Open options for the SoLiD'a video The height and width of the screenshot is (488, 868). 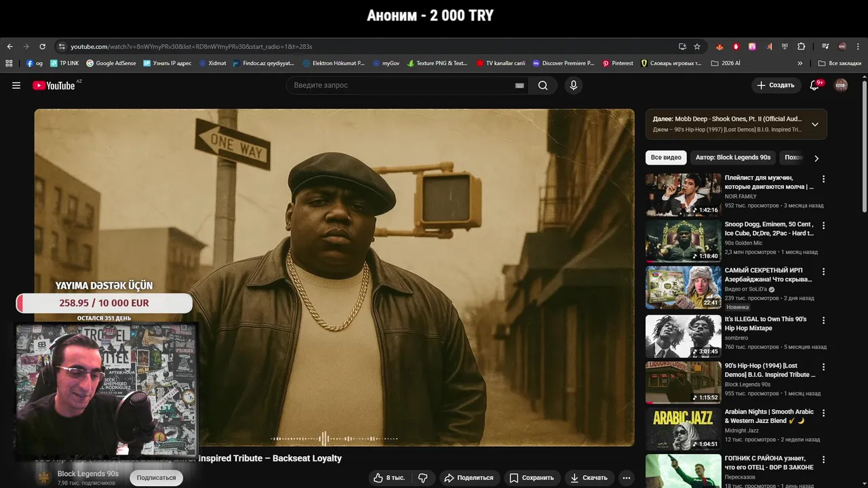pyautogui.click(x=824, y=271)
